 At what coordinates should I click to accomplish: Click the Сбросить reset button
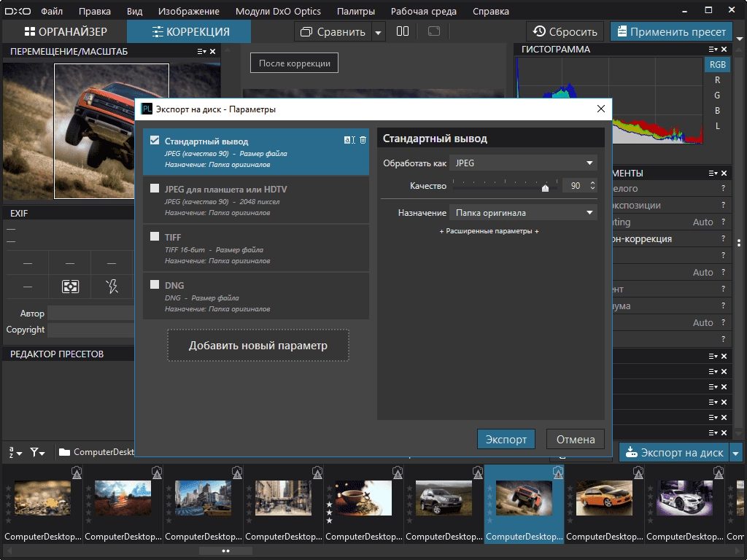tap(565, 31)
